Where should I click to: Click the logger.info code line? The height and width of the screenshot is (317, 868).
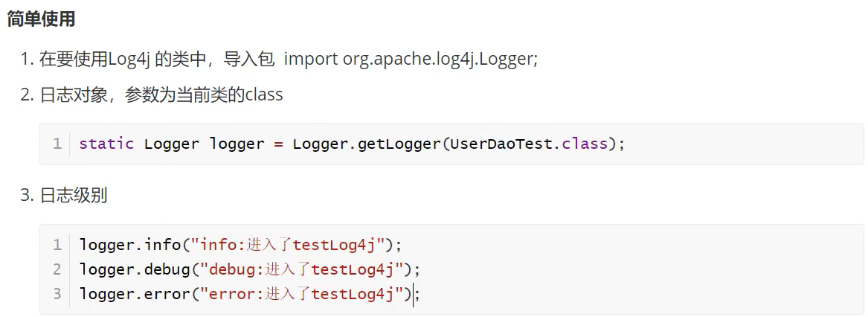(x=240, y=244)
